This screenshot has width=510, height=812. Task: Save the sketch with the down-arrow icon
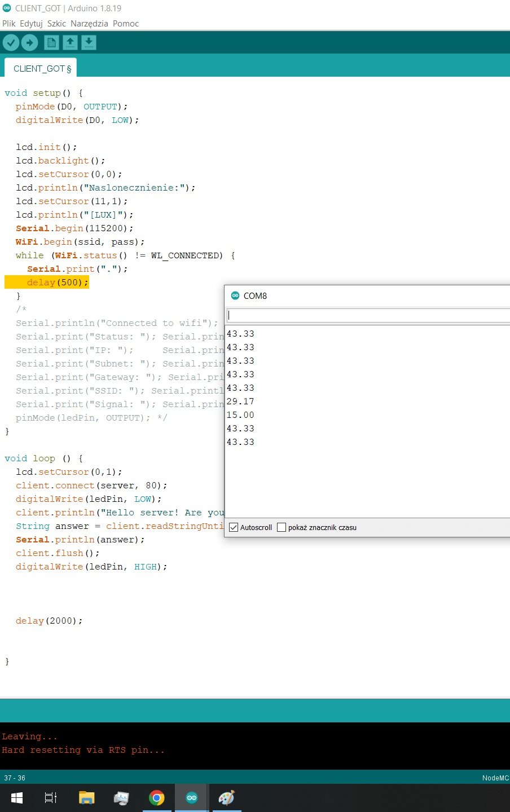click(89, 42)
